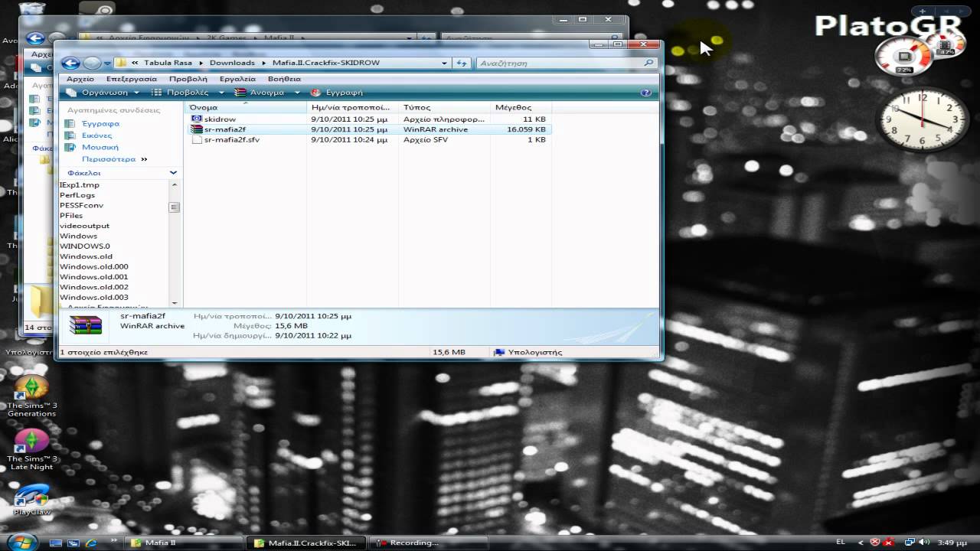Click the Downloads breadcrumb in address bar

click(x=232, y=64)
